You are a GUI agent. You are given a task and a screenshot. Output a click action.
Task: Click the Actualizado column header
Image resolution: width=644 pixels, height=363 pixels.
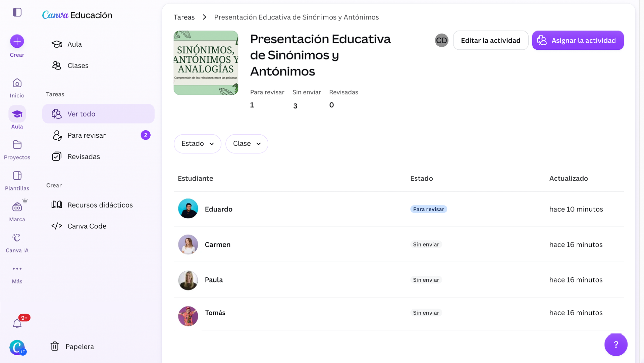pyautogui.click(x=569, y=178)
